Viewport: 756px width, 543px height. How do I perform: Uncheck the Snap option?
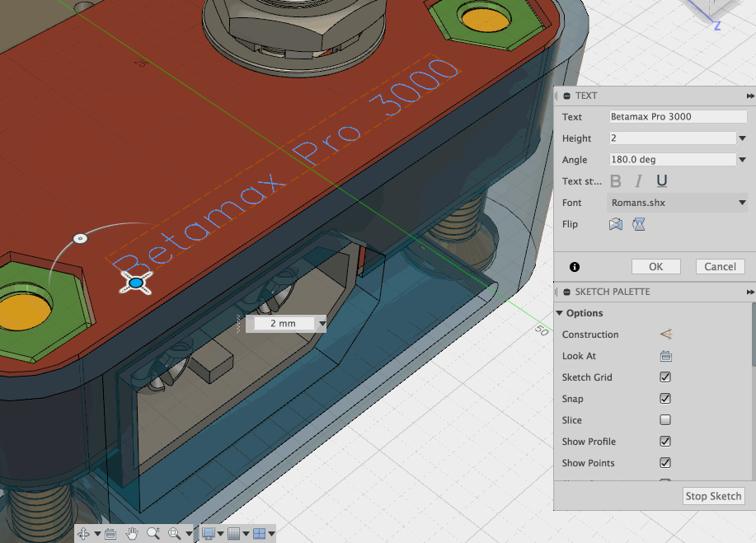(x=665, y=399)
